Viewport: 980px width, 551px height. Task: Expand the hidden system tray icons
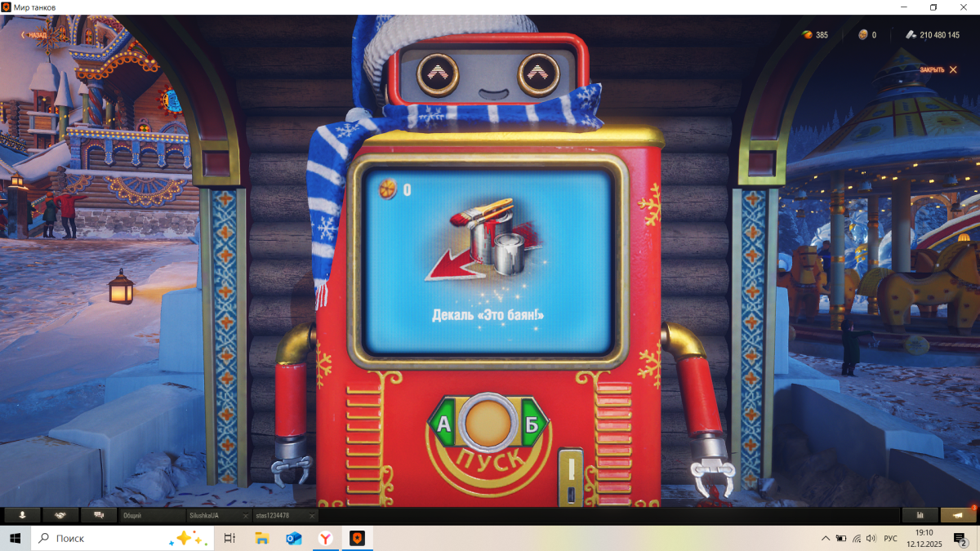pyautogui.click(x=826, y=539)
